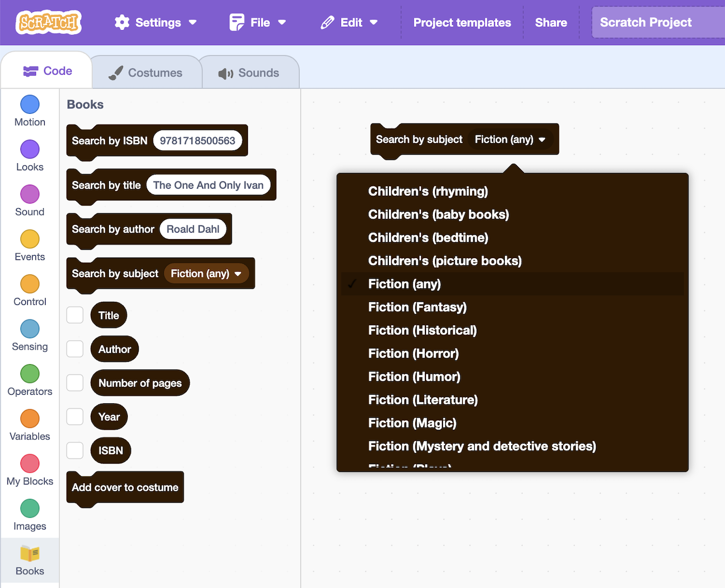Open the Sensing blocks category

pyautogui.click(x=30, y=329)
